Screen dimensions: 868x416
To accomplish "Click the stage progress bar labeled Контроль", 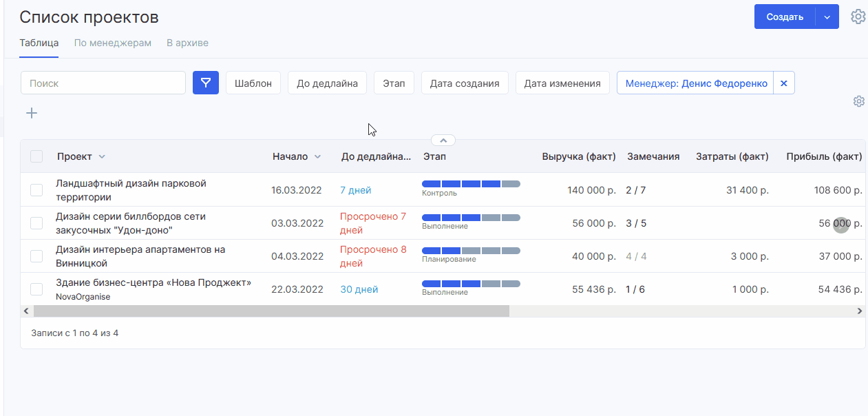I will click(471, 184).
